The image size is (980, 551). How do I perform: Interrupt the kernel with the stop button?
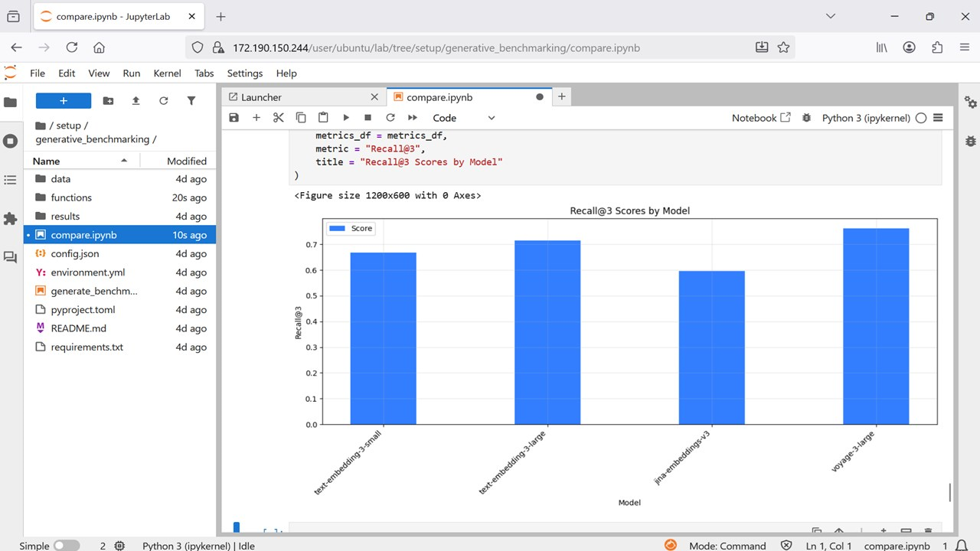(x=368, y=118)
